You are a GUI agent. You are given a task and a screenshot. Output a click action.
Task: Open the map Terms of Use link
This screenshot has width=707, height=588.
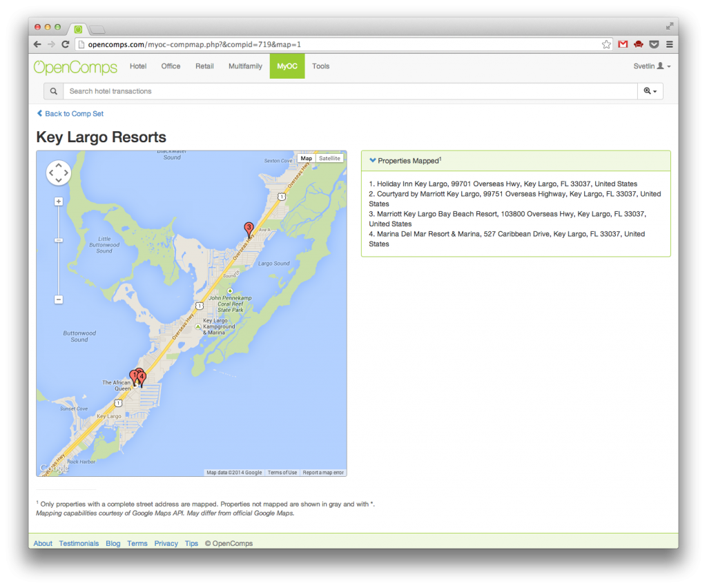pos(282,473)
